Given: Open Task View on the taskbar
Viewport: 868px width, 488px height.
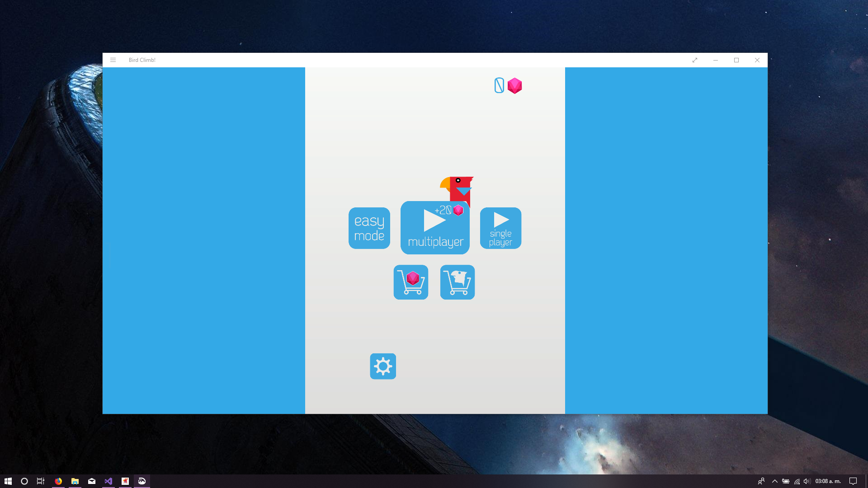Looking at the screenshot, I should point(41,481).
